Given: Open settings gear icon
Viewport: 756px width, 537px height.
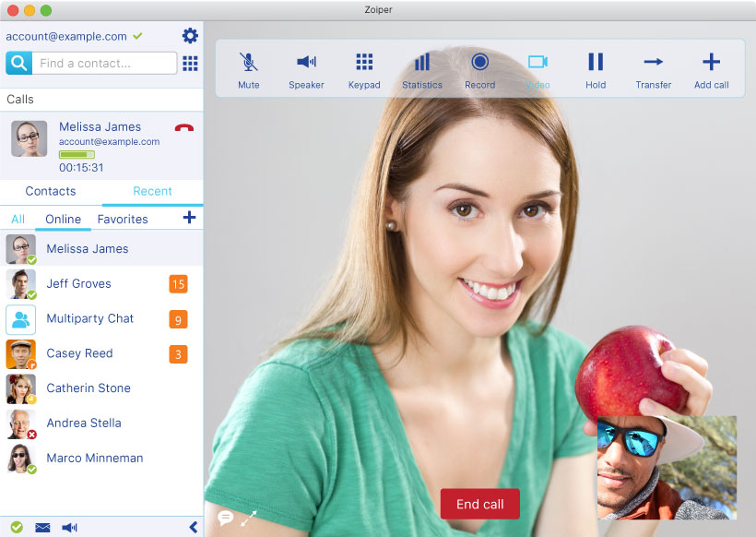Looking at the screenshot, I should (190, 36).
